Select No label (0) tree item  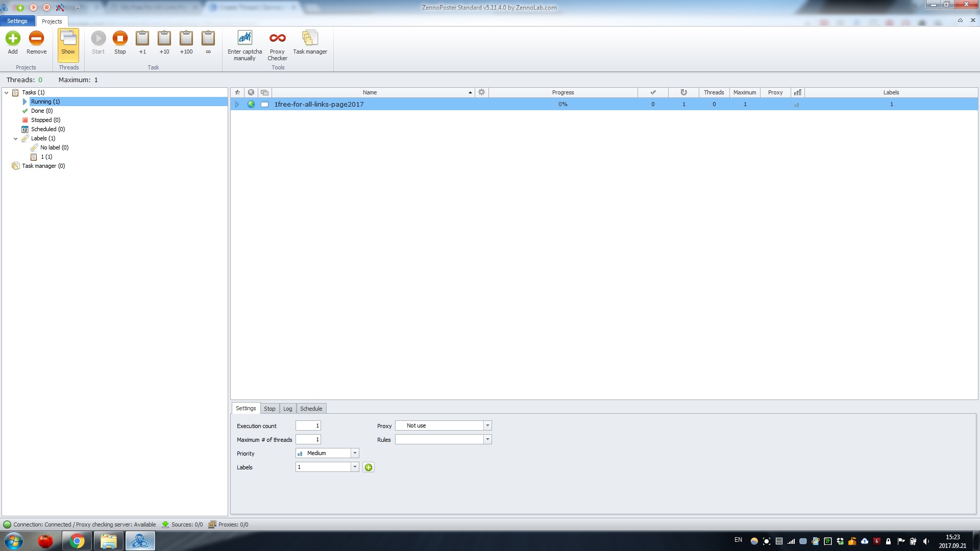point(54,147)
